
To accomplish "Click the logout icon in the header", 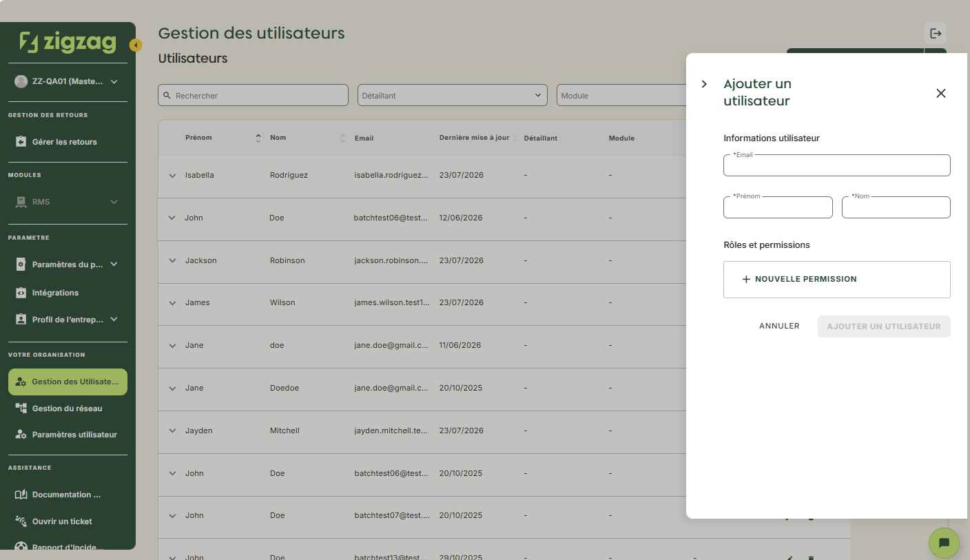I will (936, 33).
